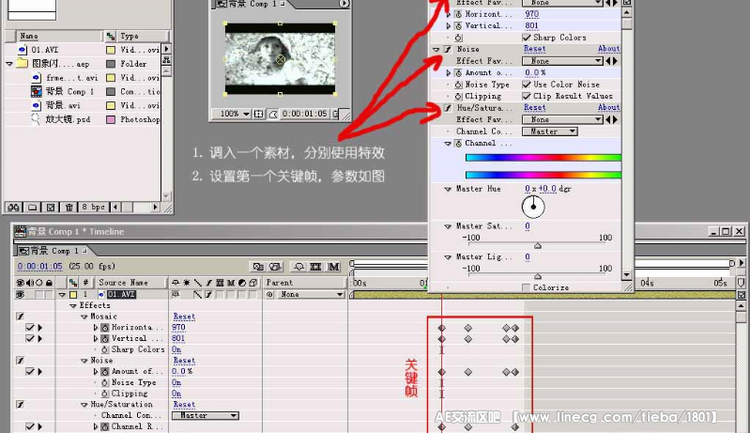Collapse the Noise effect in Effect Controls

(x=436, y=49)
